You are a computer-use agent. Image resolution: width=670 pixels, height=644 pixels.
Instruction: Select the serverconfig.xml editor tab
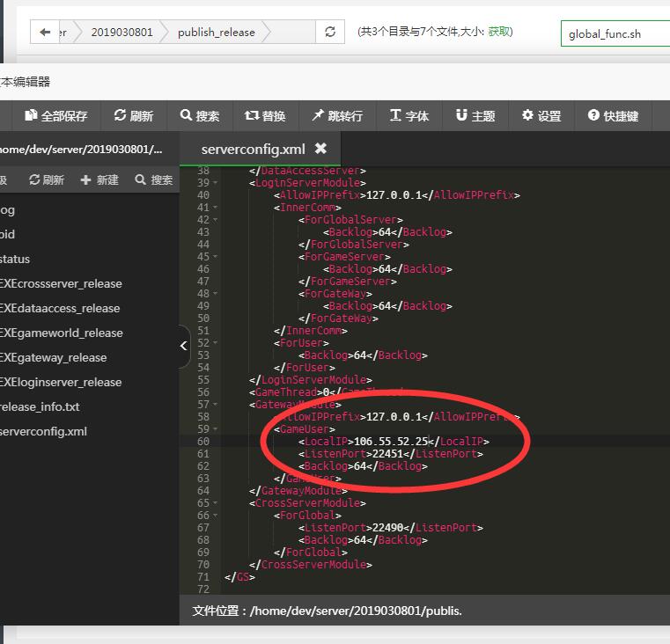point(253,149)
